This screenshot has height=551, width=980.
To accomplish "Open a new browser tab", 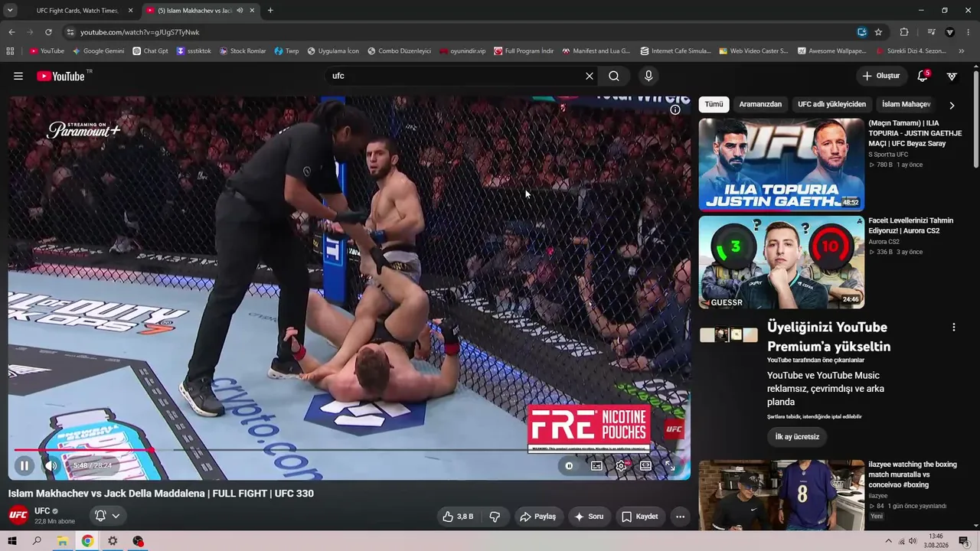I will click(270, 11).
